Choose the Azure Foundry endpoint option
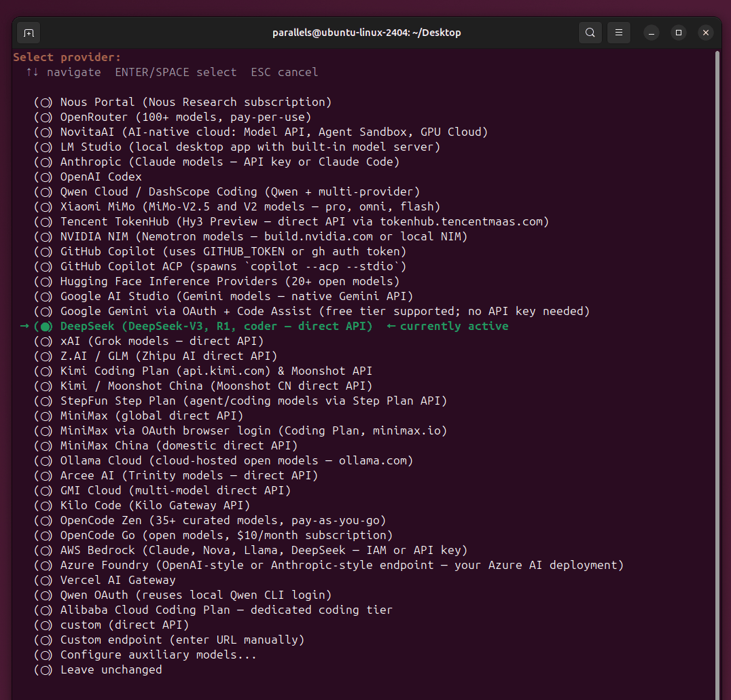This screenshot has height=700, width=731. tap(328, 564)
